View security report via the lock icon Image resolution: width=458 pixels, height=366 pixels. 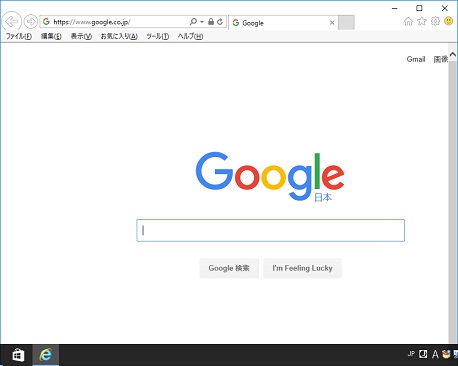pyautogui.click(x=211, y=22)
